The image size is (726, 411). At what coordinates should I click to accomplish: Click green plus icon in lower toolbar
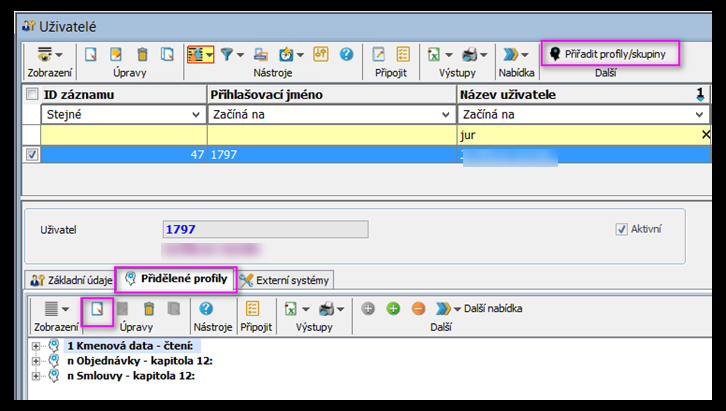tap(392, 308)
